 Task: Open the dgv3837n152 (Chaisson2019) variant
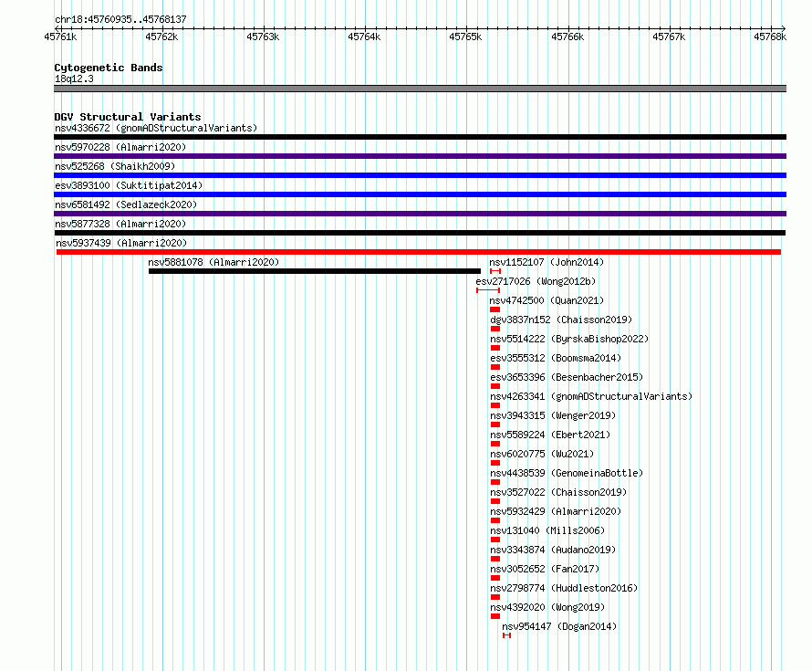(561, 320)
